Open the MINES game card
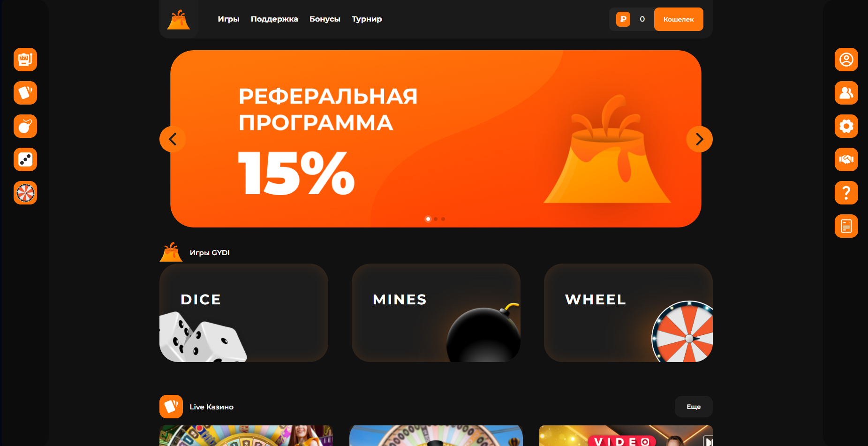The width and height of the screenshot is (868, 446). (436, 313)
